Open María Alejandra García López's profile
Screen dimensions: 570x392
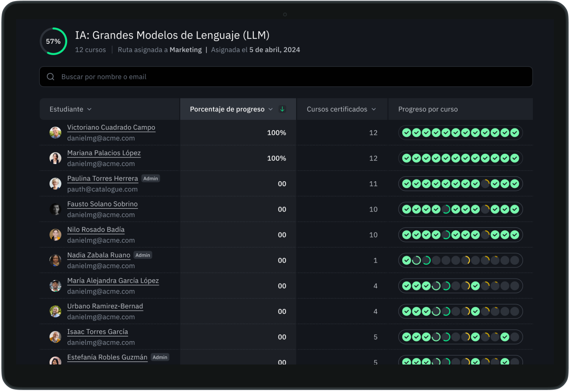point(113,281)
